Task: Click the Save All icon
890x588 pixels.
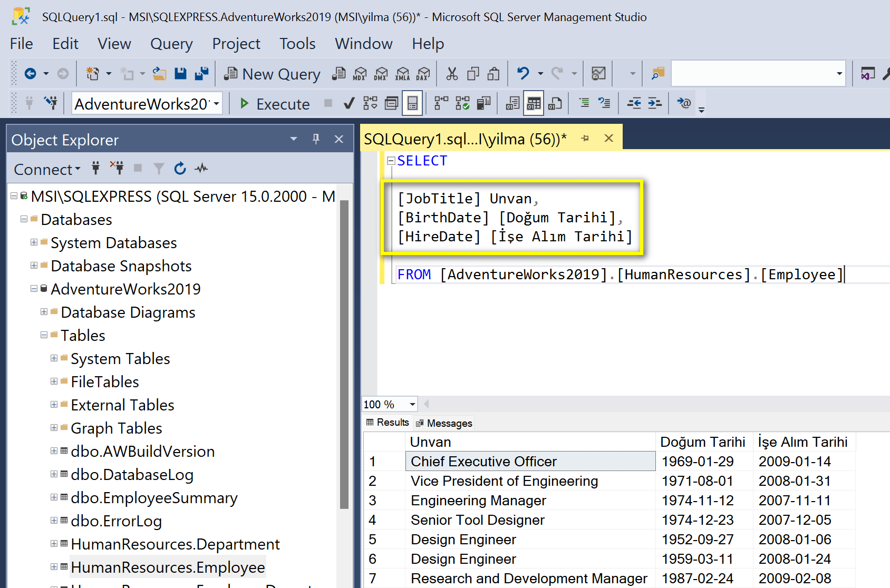Action: click(x=201, y=74)
